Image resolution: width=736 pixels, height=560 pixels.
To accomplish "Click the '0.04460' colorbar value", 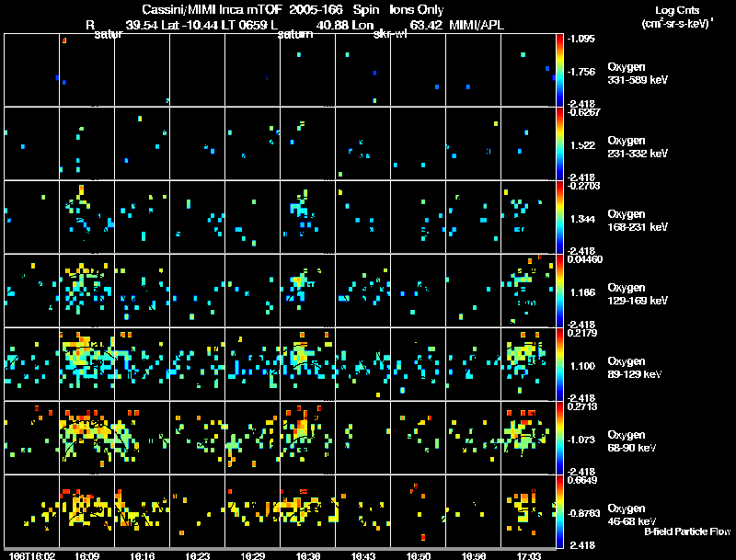I will click(x=584, y=259).
